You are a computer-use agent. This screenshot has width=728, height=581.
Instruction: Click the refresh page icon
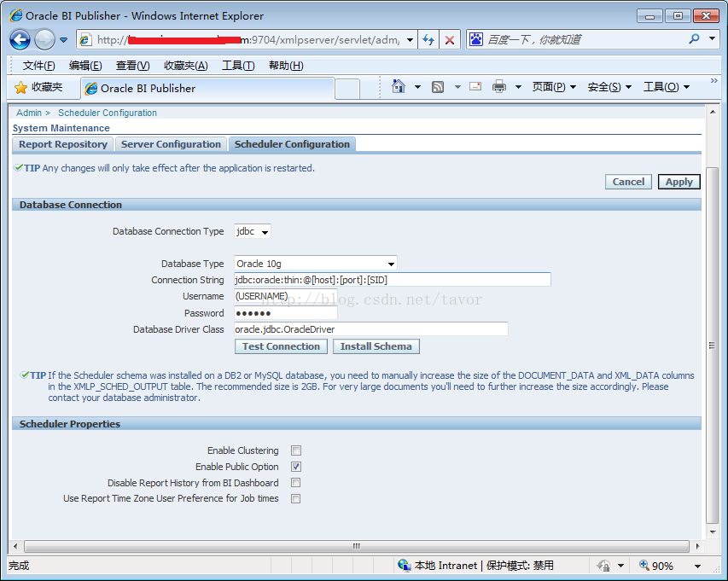pyautogui.click(x=428, y=39)
